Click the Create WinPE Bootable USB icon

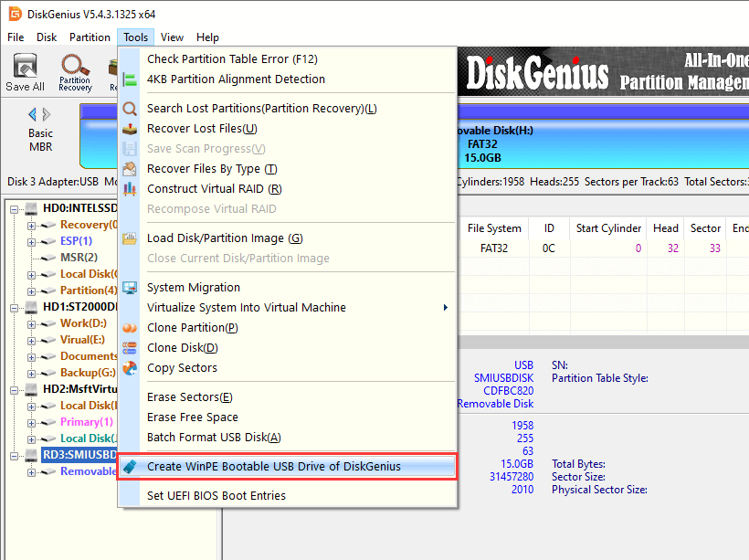tap(130, 467)
